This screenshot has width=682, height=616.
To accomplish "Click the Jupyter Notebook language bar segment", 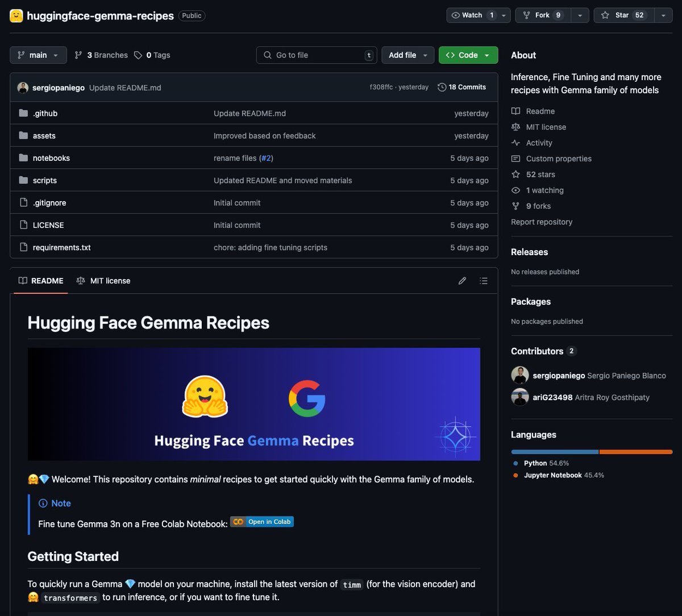I will point(636,452).
